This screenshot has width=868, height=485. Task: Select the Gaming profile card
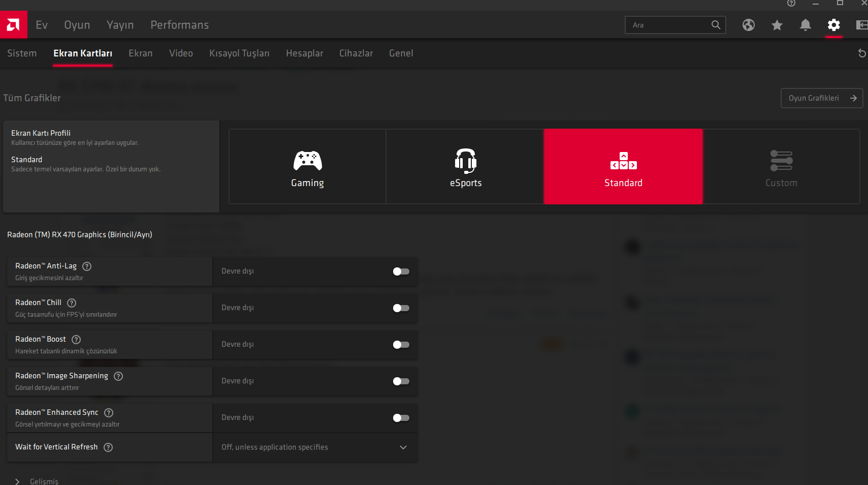point(307,166)
